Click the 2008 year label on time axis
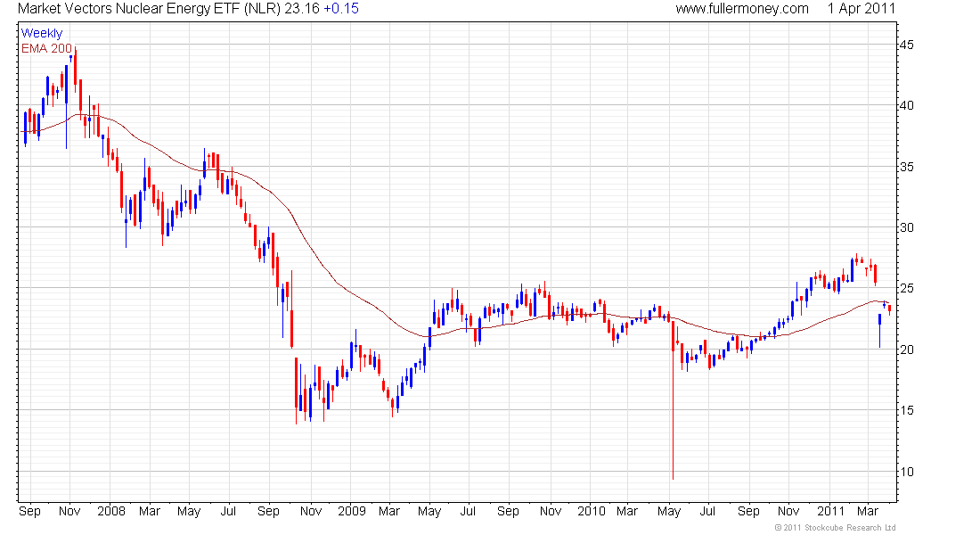The width and height of the screenshot is (980, 535). click(111, 511)
